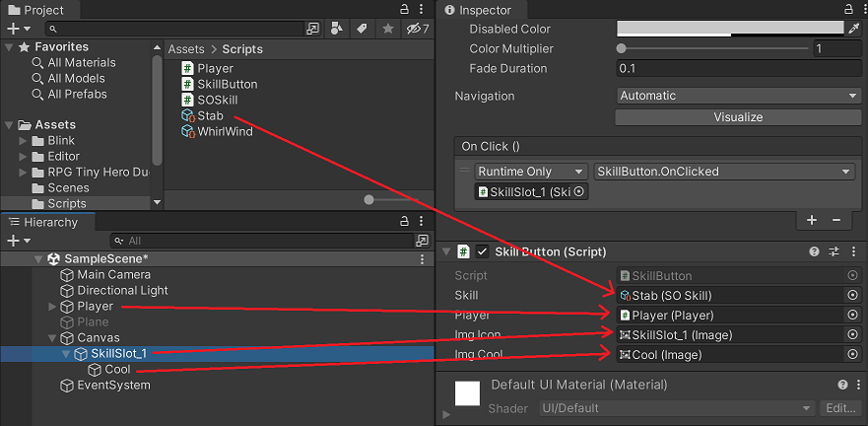Open the Hierarchy panel kebab menu
This screenshot has width=868, height=426.
422,222
